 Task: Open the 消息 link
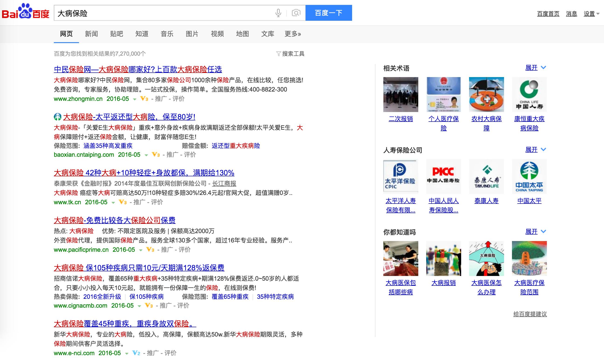[x=571, y=14]
